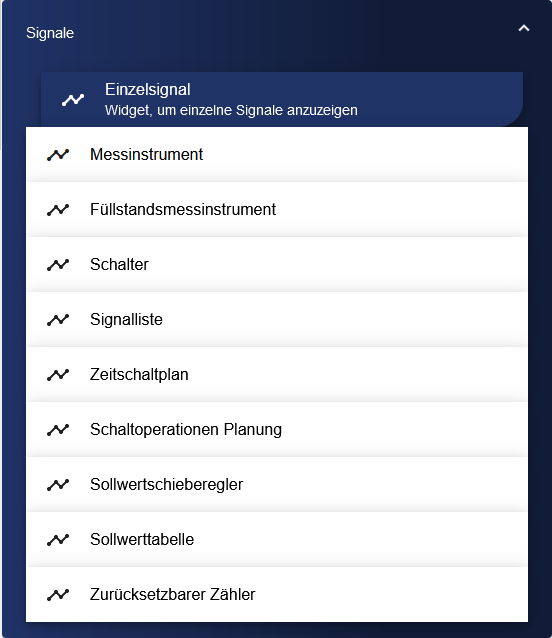The height and width of the screenshot is (638, 552).
Task: Click the Signale section header label
Action: click(x=50, y=33)
